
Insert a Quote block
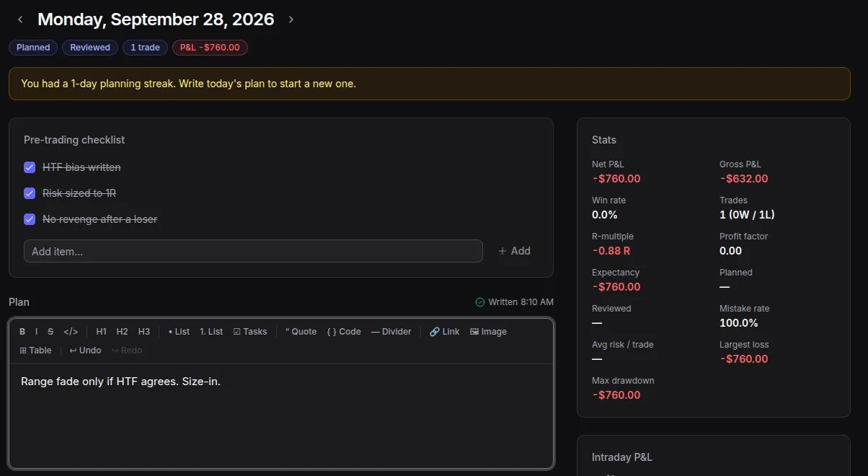point(301,332)
